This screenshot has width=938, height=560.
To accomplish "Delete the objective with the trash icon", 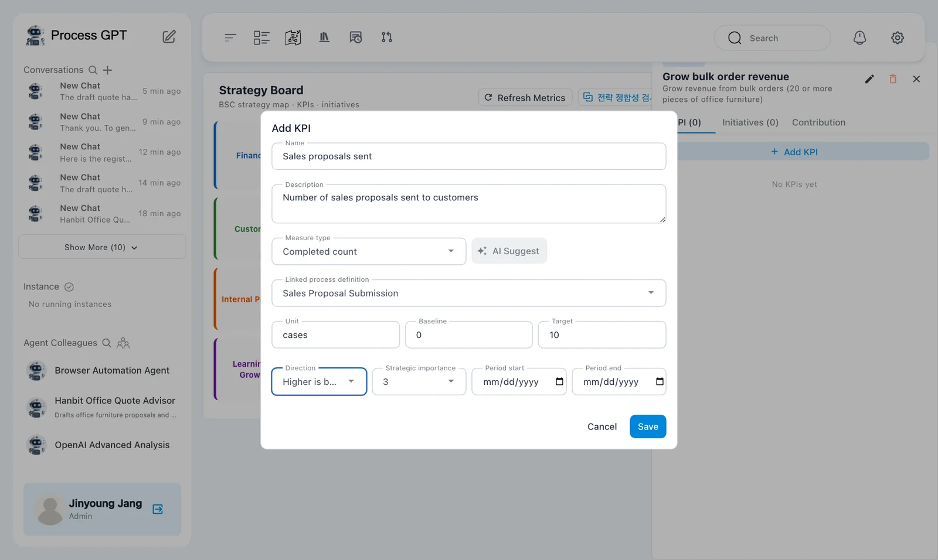I will click(x=893, y=79).
